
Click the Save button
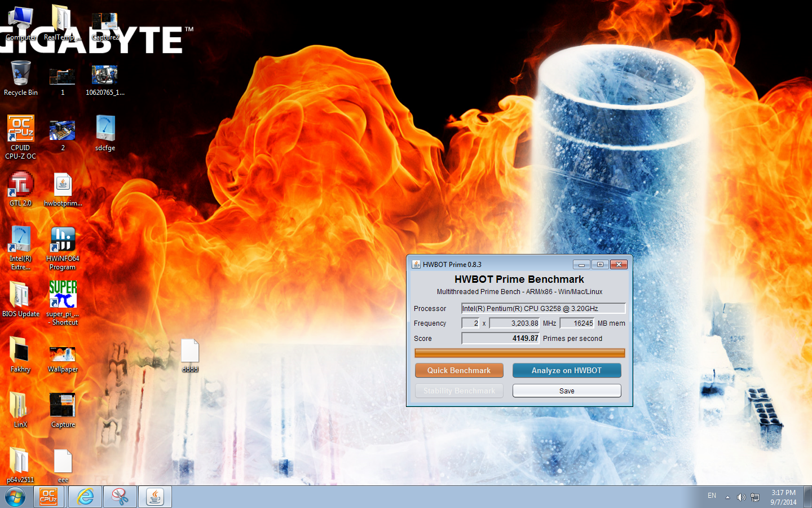pyautogui.click(x=567, y=391)
